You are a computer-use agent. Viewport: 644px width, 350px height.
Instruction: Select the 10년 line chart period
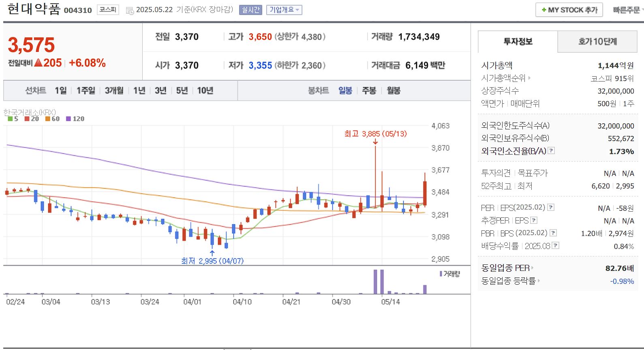click(x=205, y=90)
